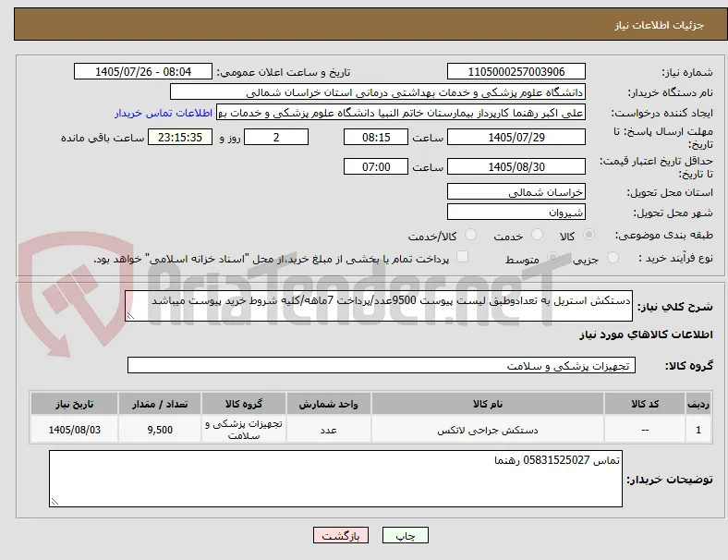Click the need number field 1105000257003906

[x=516, y=72]
